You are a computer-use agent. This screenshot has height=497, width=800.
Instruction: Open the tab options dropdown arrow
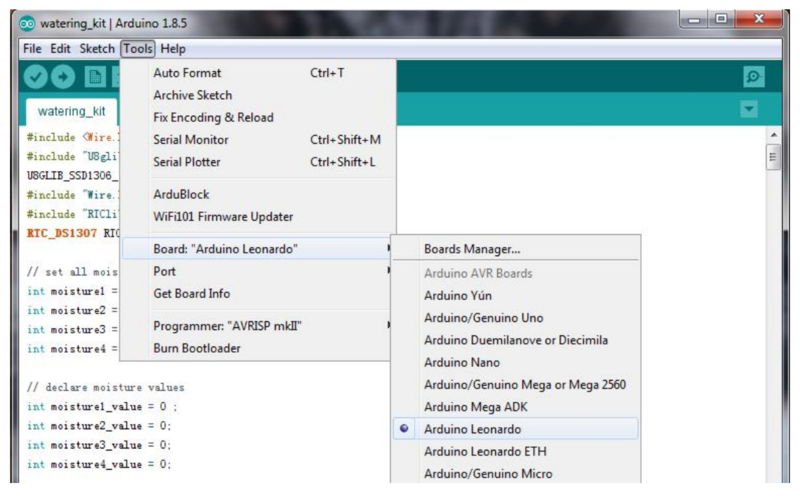coord(749,109)
